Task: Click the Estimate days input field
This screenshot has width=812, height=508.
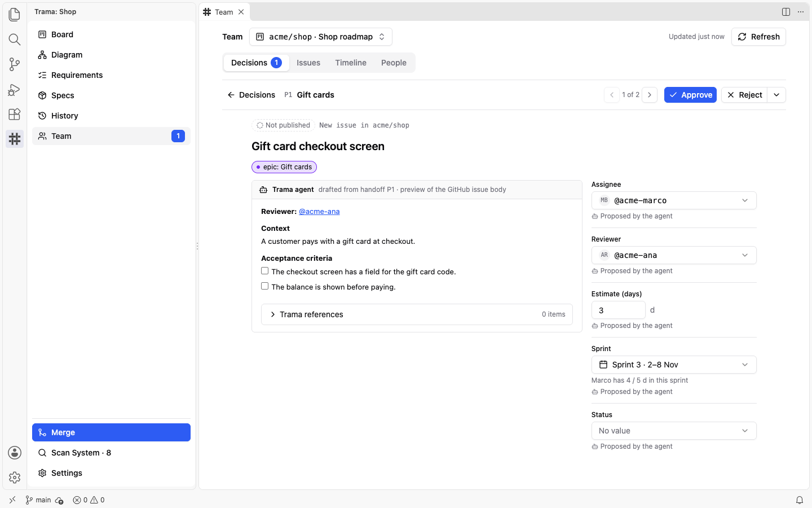Action: pos(618,310)
